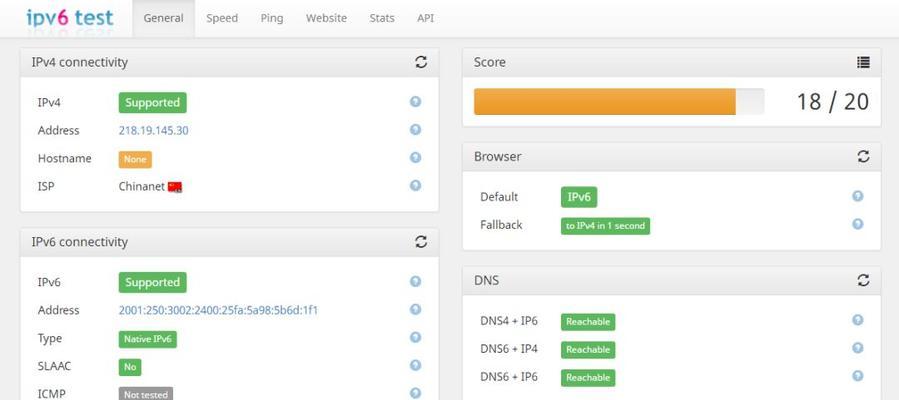This screenshot has width=899, height=400.
Task: Click help icon beside DNS4 + IP6
Action: [858, 320]
